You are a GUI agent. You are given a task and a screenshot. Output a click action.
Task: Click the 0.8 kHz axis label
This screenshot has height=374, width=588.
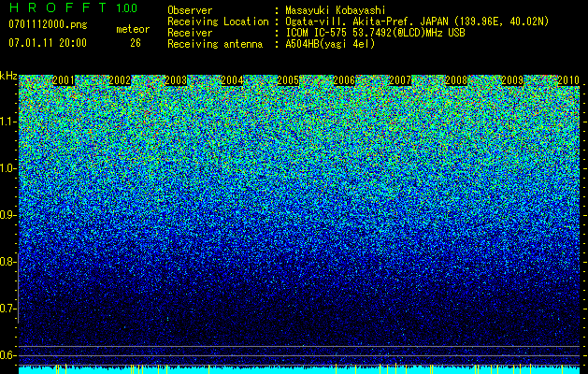[x=7, y=262]
